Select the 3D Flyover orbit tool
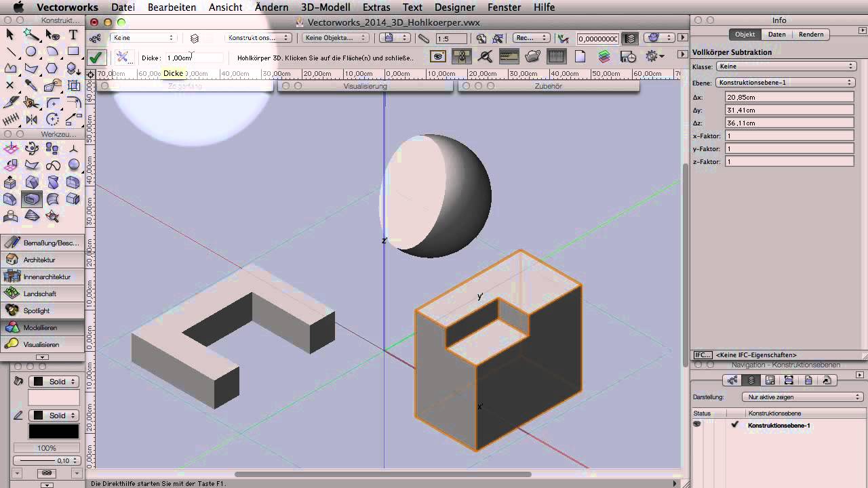The width and height of the screenshot is (868, 488). click(31, 148)
